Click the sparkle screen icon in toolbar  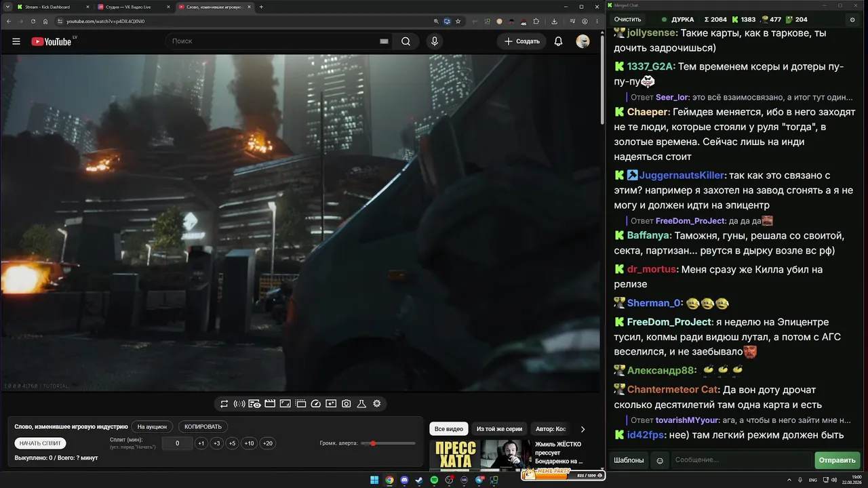[x=331, y=404]
